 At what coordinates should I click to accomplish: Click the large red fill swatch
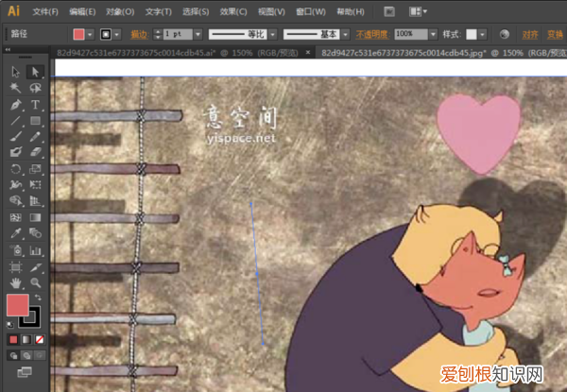point(18,305)
